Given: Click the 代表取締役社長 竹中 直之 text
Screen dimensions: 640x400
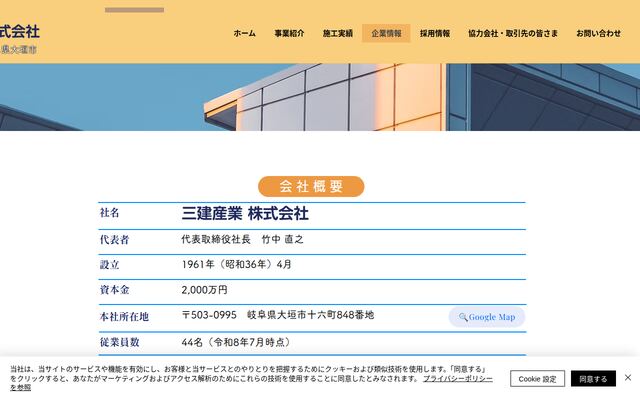Looking at the screenshot, I should pyautogui.click(x=242, y=239).
